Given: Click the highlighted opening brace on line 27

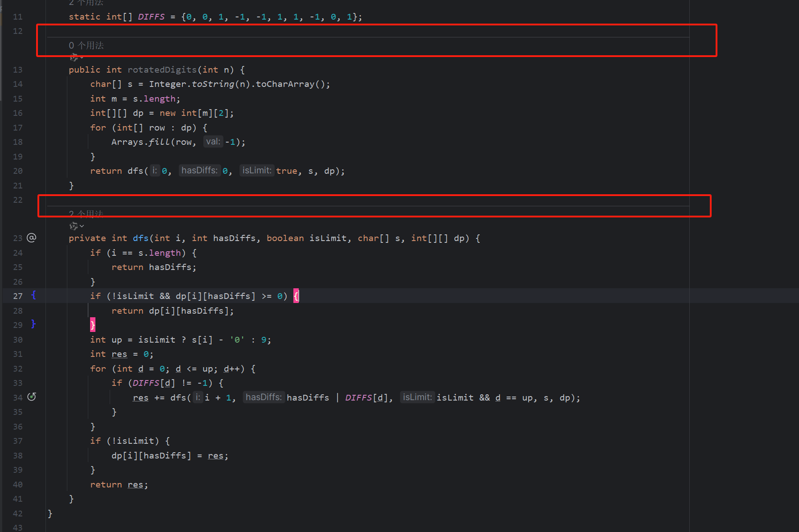Looking at the screenshot, I should tap(296, 296).
